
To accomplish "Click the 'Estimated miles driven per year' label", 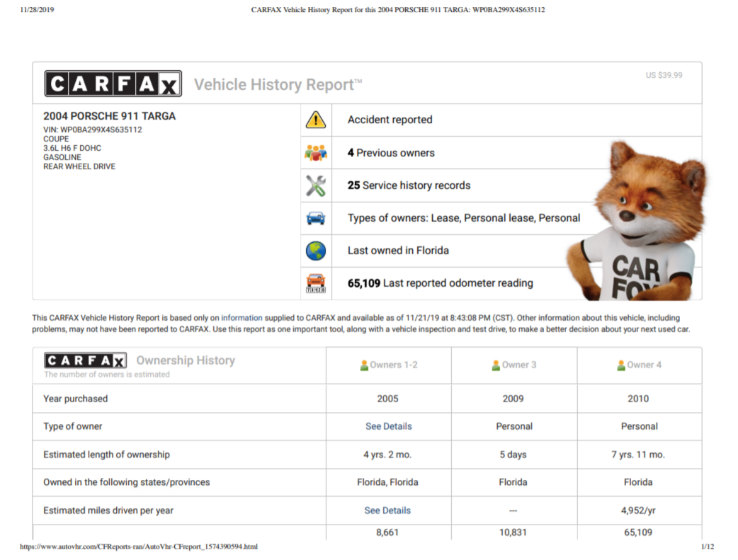I will [x=108, y=510].
